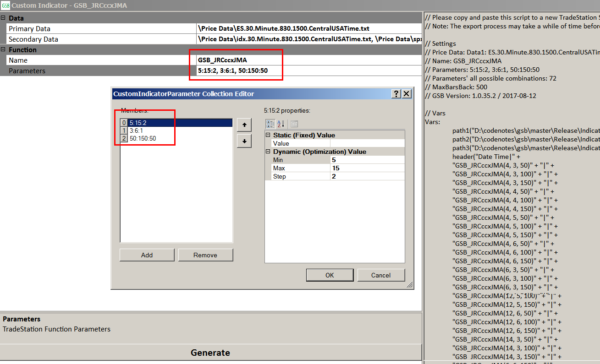Collapse the Data section
Viewport: 600px width, 364px height.
click(3, 18)
